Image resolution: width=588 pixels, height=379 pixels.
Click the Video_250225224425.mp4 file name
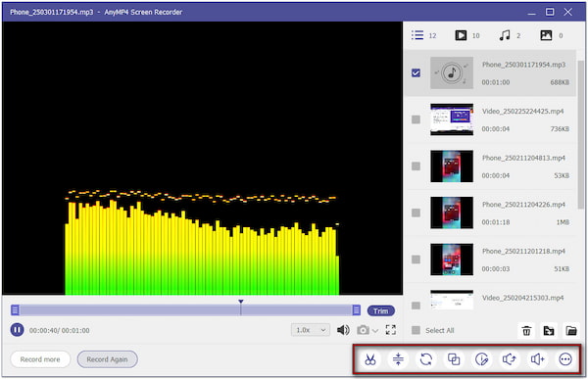click(522, 111)
